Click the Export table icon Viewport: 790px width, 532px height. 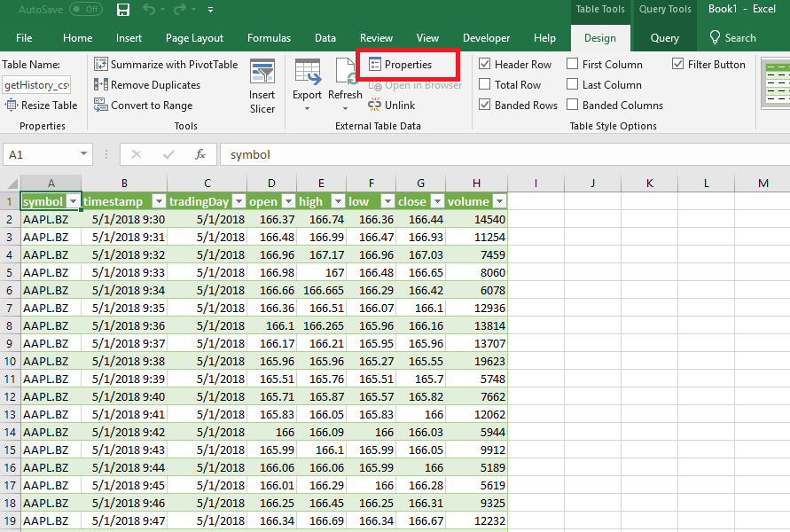point(308,72)
